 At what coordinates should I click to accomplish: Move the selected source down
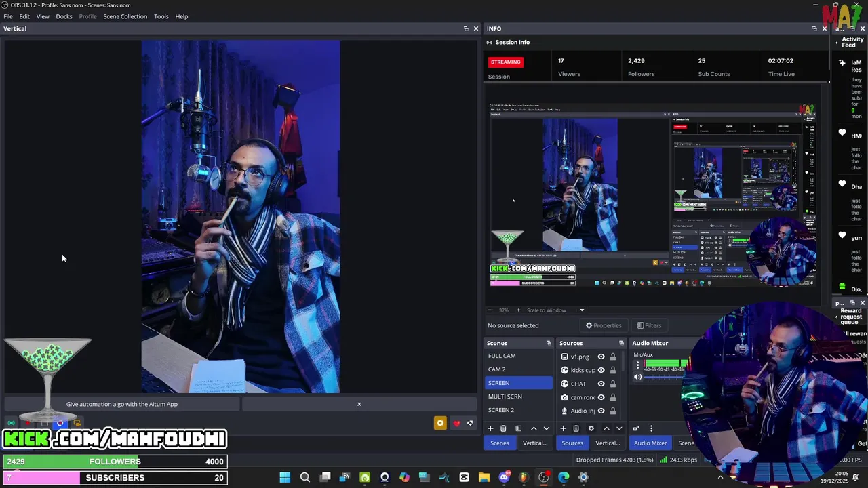click(x=619, y=428)
